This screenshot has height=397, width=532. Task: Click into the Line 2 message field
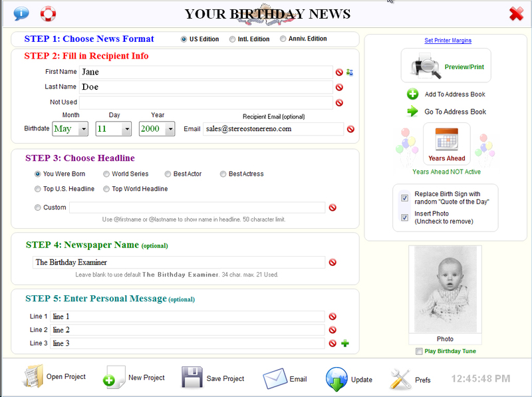[188, 330]
